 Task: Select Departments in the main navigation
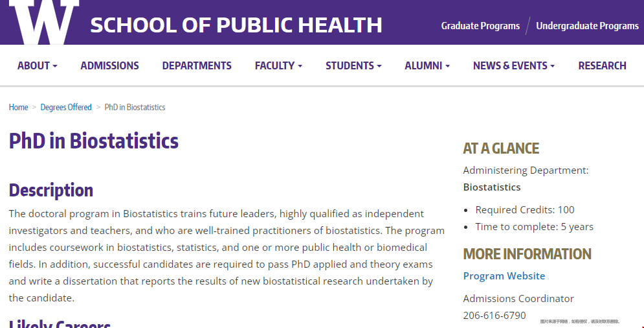pyautogui.click(x=197, y=65)
